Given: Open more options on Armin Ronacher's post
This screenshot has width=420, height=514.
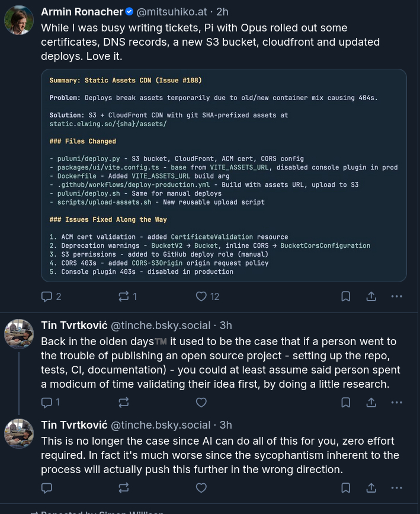Looking at the screenshot, I should tap(397, 296).
